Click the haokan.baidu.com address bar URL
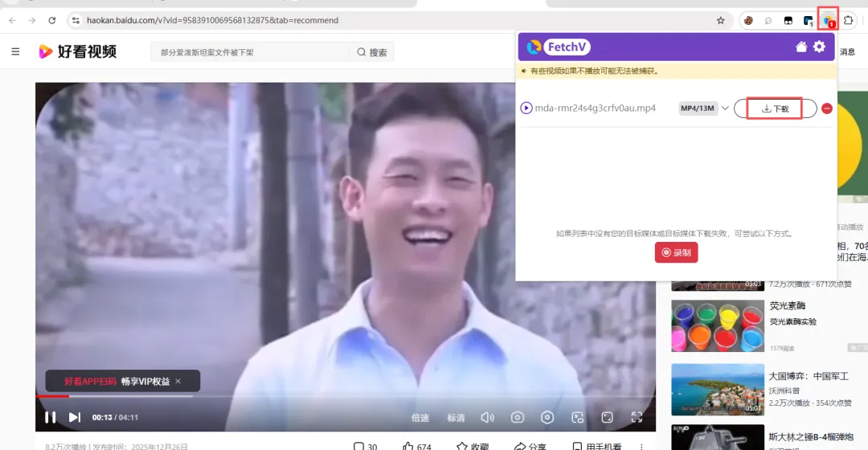Screen dimensions: 868x450 (212, 20)
